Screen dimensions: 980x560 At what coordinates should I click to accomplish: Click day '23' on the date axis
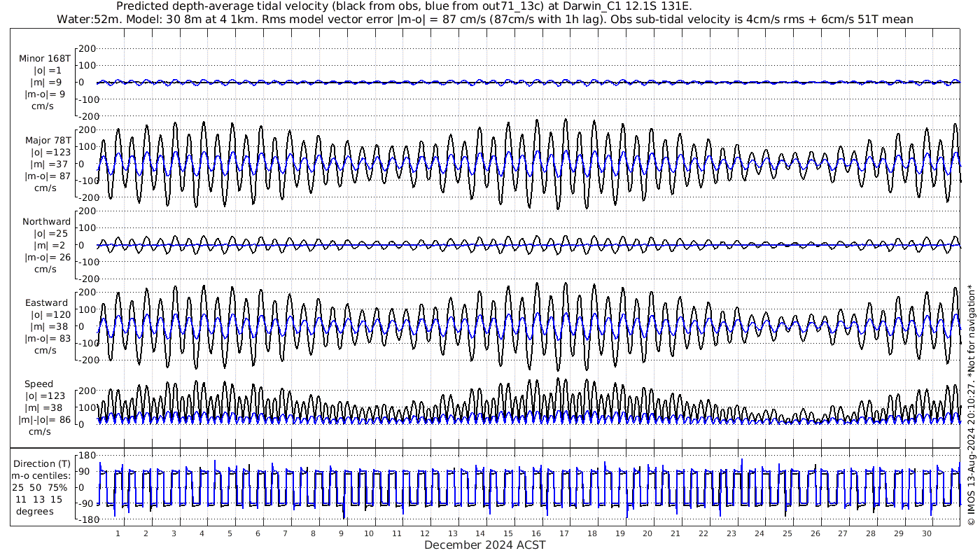pyautogui.click(x=731, y=533)
